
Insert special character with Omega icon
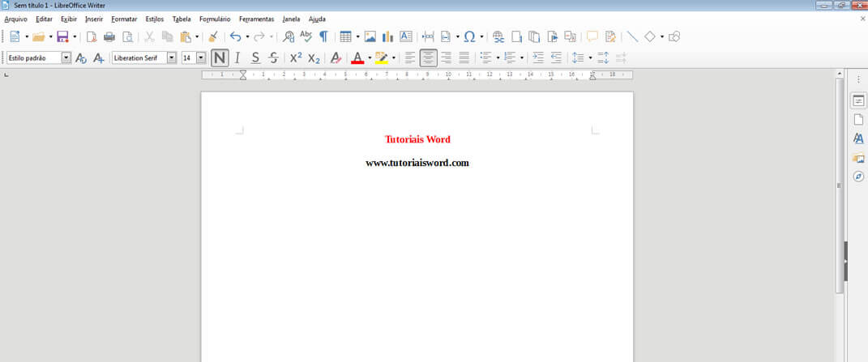(x=469, y=36)
